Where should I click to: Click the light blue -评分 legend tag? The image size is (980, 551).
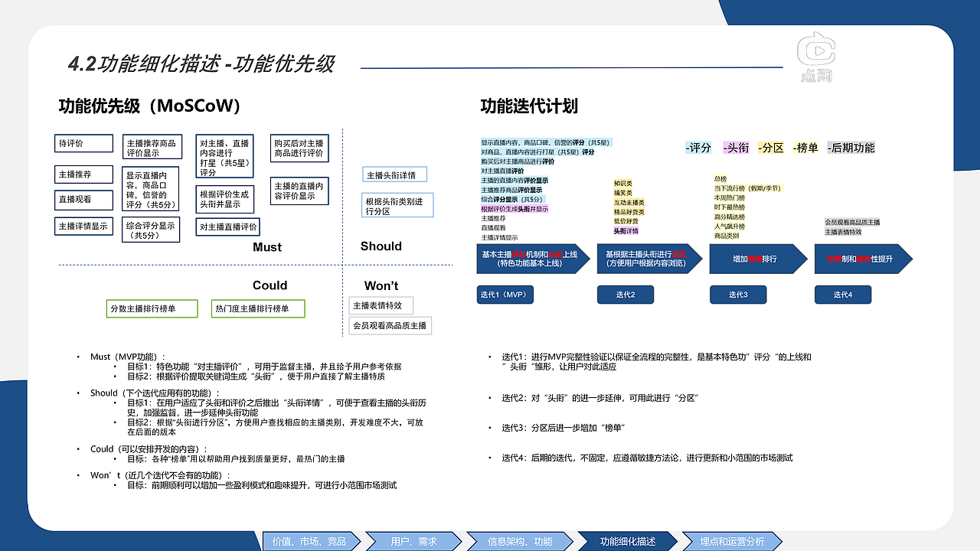[x=699, y=148]
